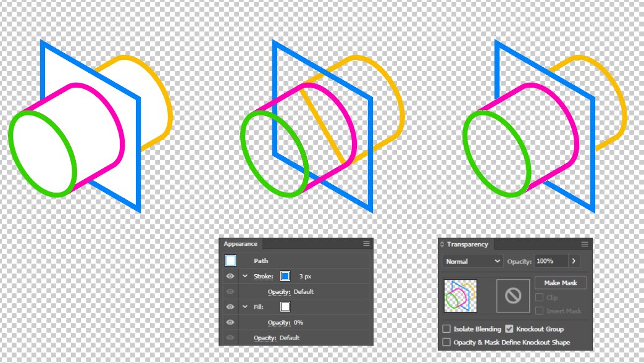
Task: Open the Transparency panel menu
Action: click(x=585, y=244)
